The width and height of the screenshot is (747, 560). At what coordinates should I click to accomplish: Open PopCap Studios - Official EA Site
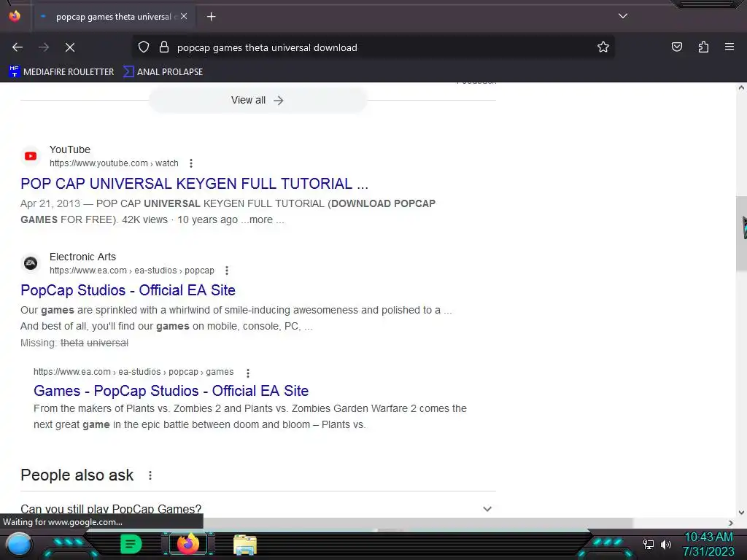[128, 290]
